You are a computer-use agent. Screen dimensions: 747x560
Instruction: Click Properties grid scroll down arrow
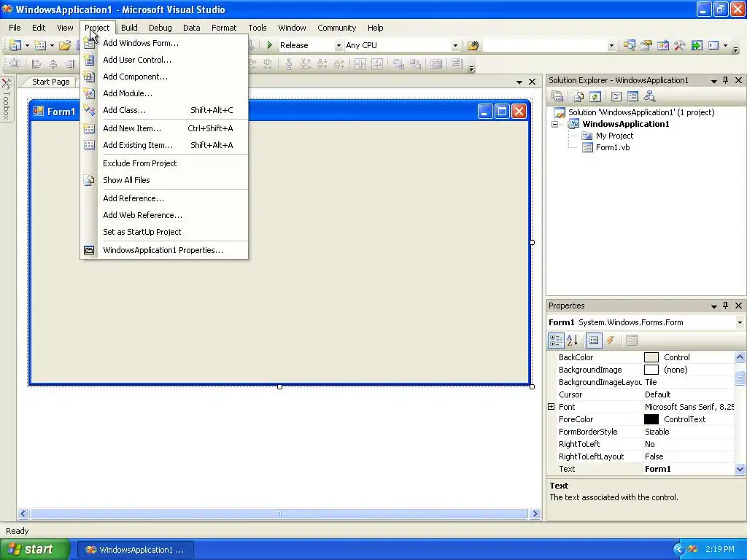pyautogui.click(x=740, y=469)
